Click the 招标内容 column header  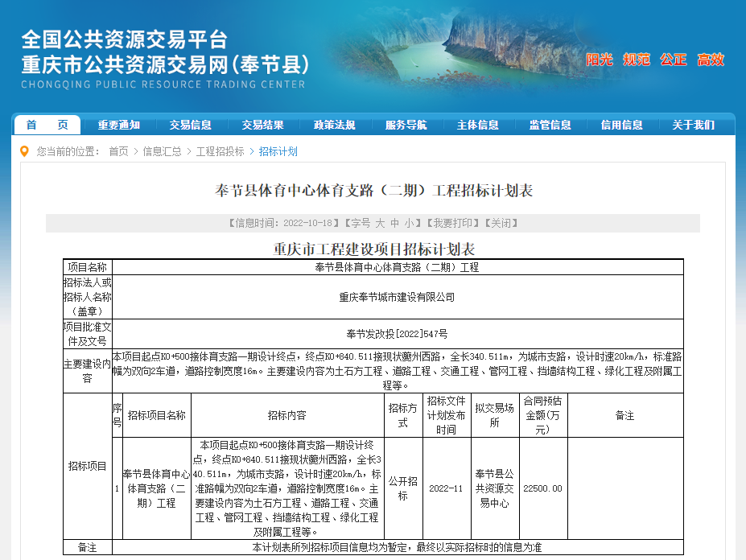286,415
